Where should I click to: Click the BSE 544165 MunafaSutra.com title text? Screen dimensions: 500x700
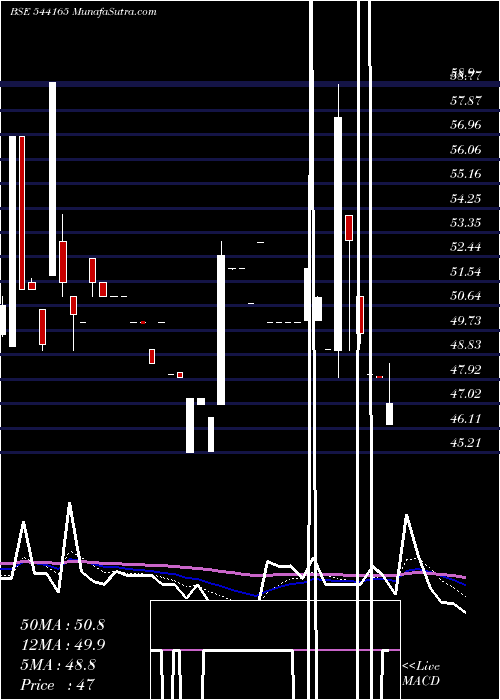pyautogui.click(x=83, y=12)
